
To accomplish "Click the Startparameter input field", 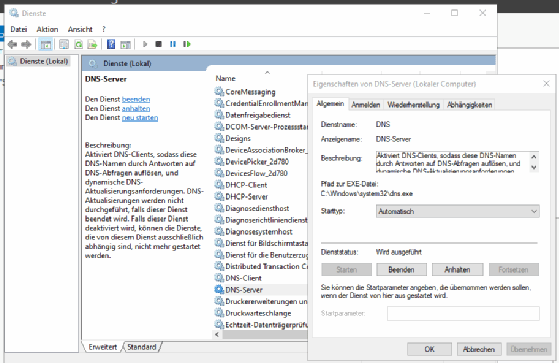I will click(x=463, y=313).
